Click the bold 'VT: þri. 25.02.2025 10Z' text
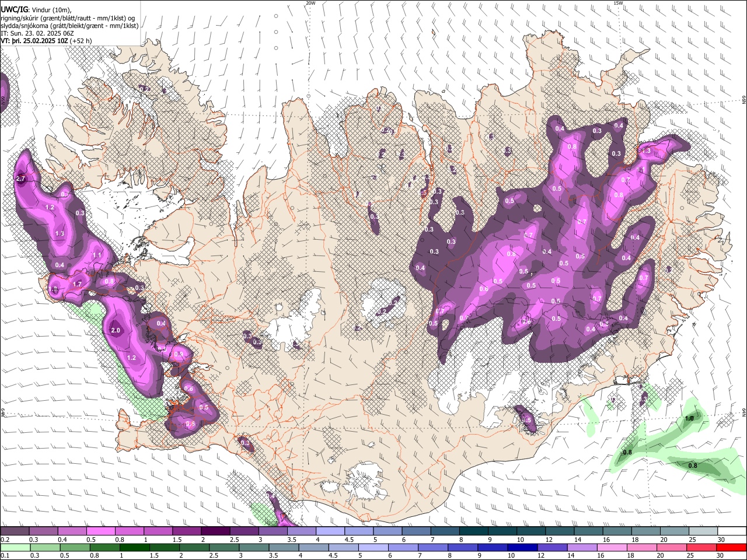The image size is (747, 560). [x=34, y=41]
